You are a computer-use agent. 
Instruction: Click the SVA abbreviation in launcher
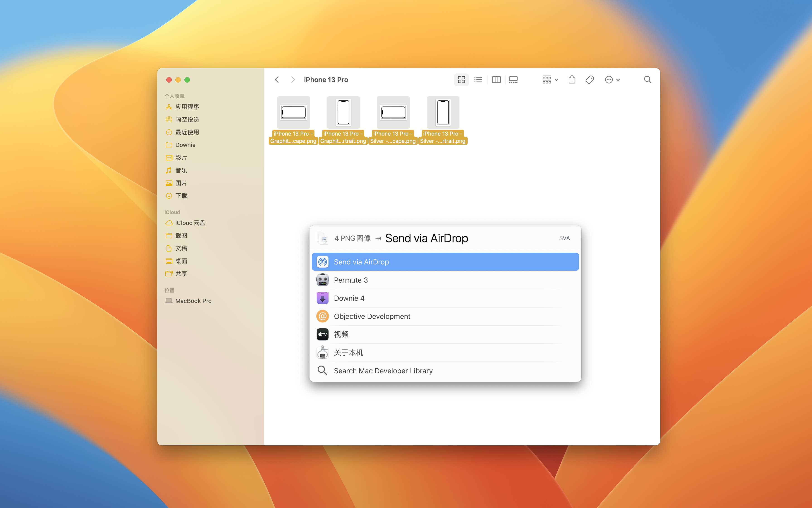[x=564, y=238]
